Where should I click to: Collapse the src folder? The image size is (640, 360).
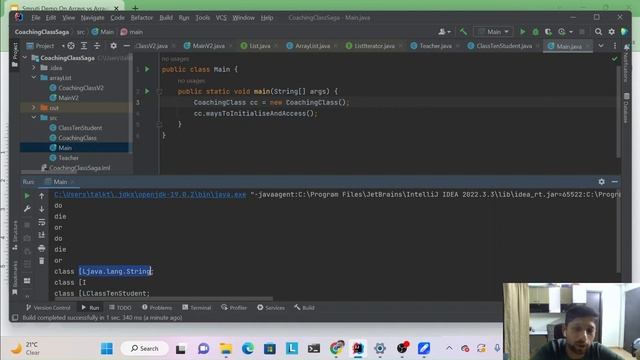tap(34, 118)
